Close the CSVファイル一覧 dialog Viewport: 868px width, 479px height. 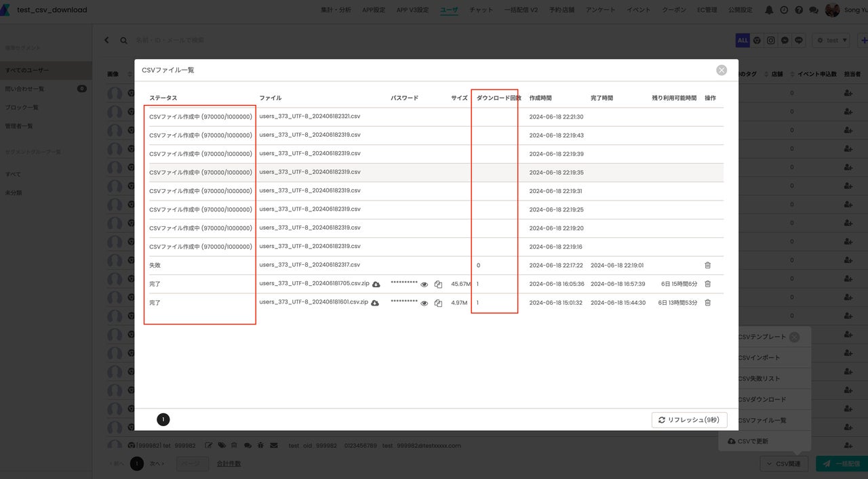click(x=722, y=70)
